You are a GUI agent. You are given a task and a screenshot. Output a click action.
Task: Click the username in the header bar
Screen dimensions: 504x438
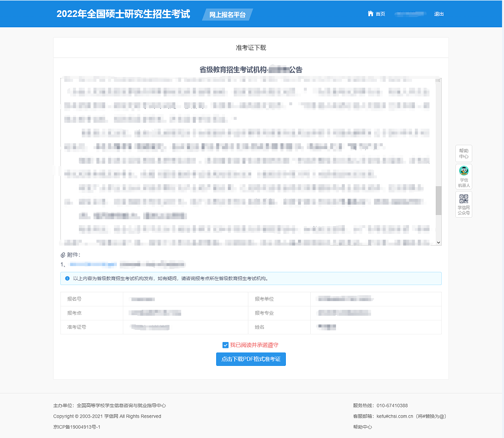click(x=411, y=14)
